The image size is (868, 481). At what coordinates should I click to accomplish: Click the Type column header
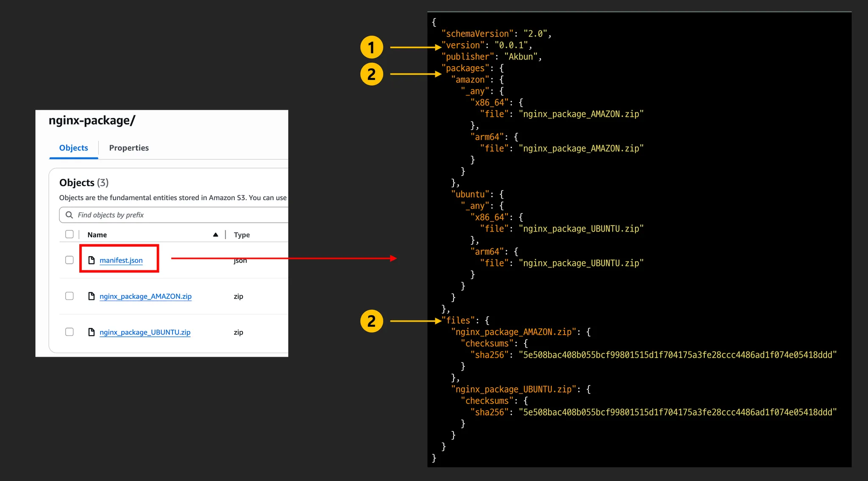tap(242, 235)
